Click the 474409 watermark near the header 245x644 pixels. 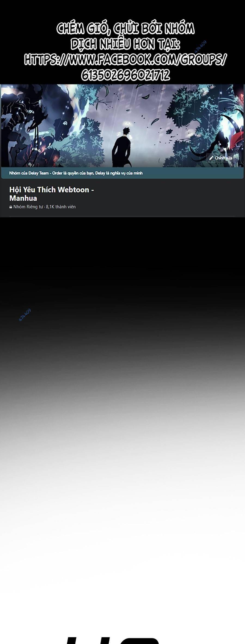point(200,46)
